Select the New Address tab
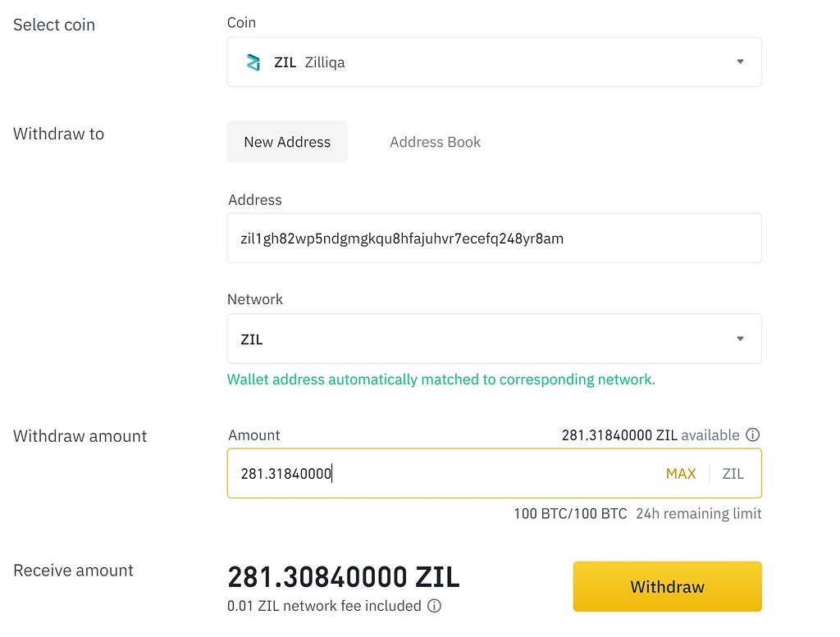 tap(287, 142)
